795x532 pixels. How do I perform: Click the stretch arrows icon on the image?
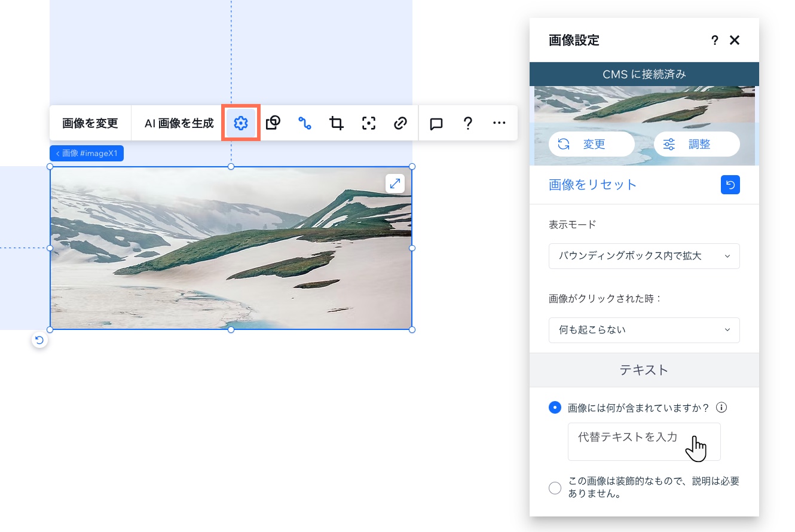click(395, 184)
